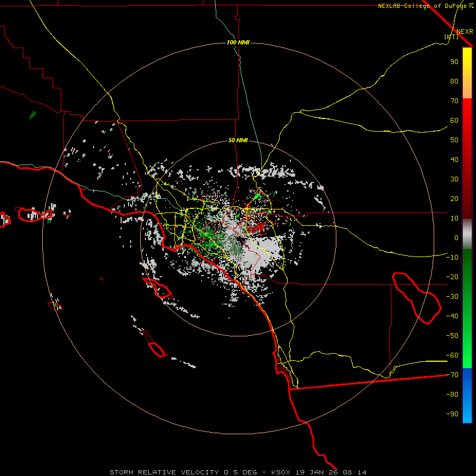
Task: Click the -80 value on velocity scale
Action: click(452, 395)
